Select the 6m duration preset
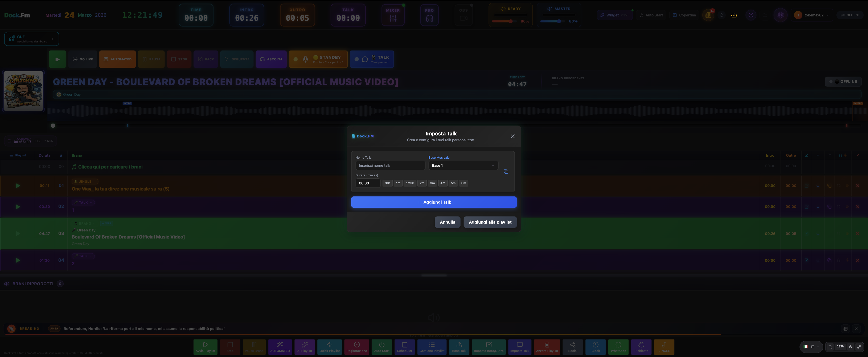868x357 pixels. [x=464, y=183]
